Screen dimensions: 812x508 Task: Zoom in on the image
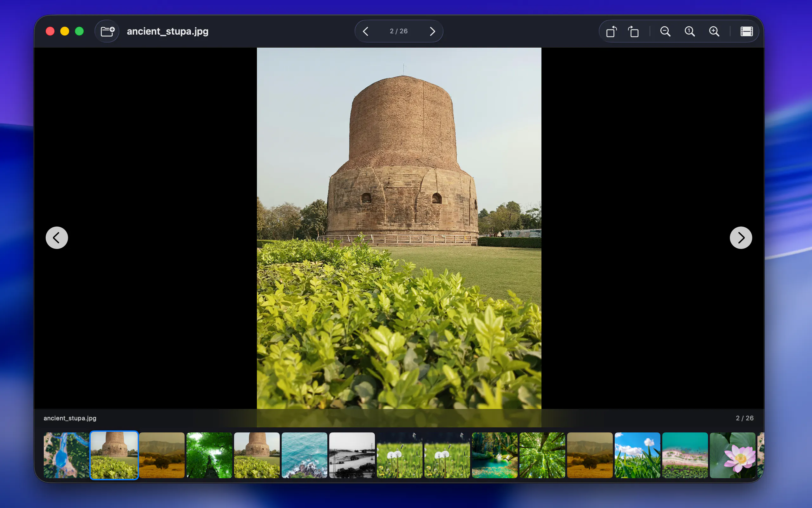coord(714,31)
